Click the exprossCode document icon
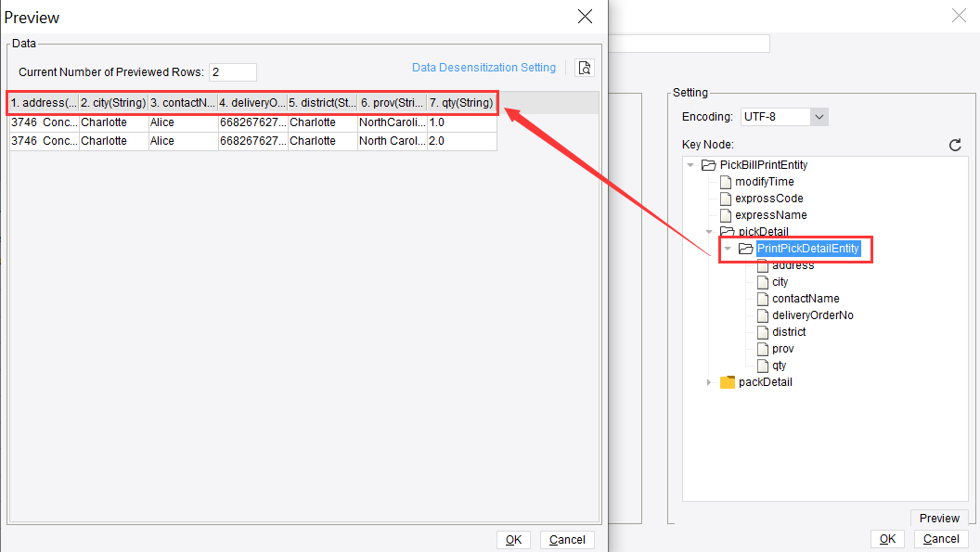Screen dimensions: 980x552 coord(725,198)
